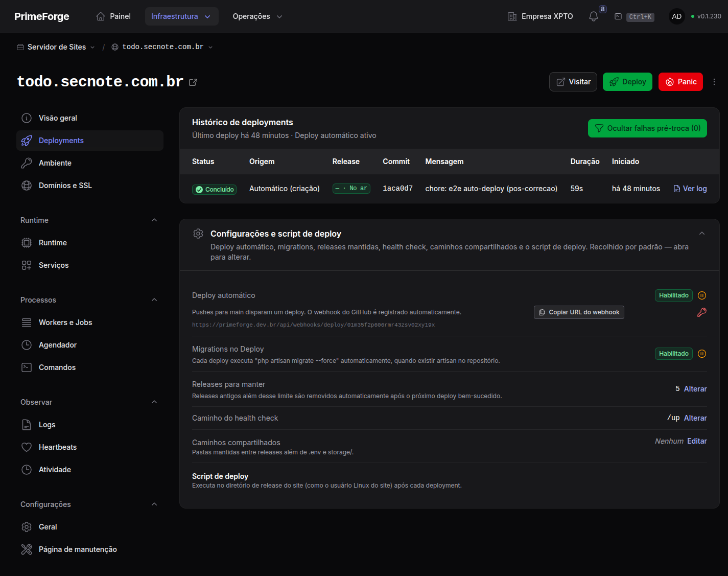This screenshot has width=728, height=576.
Task: Open the notifications bell
Action: (593, 16)
